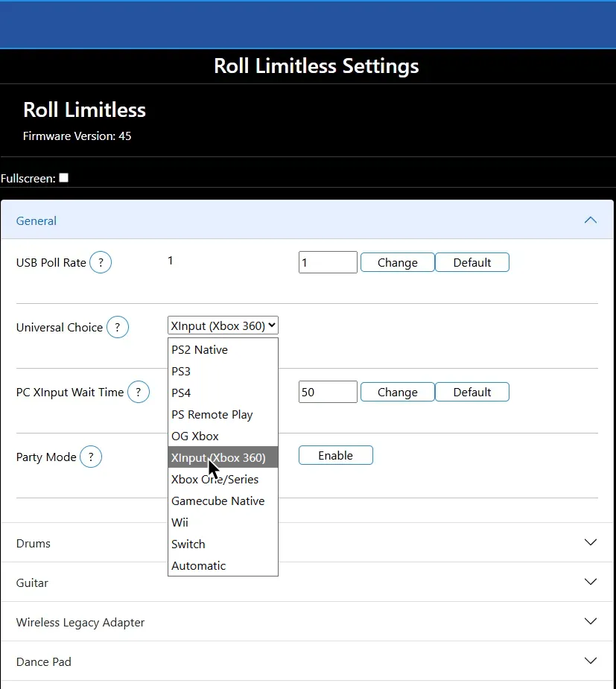Open the PC XInput Wait Time help tooltip

(x=139, y=392)
